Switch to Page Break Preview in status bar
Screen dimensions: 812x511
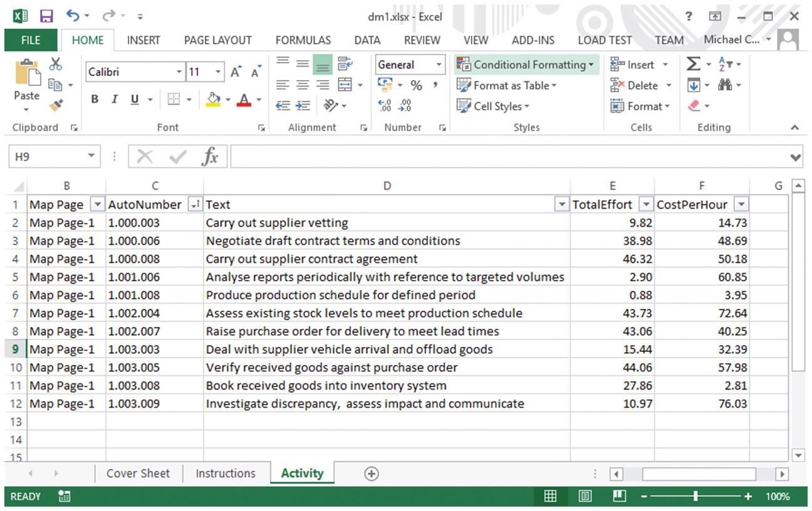point(619,497)
